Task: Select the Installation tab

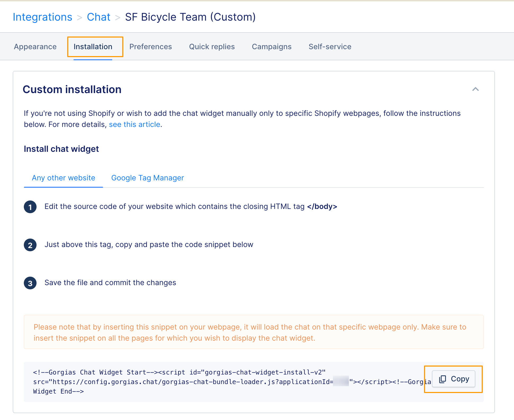Action: tap(93, 47)
